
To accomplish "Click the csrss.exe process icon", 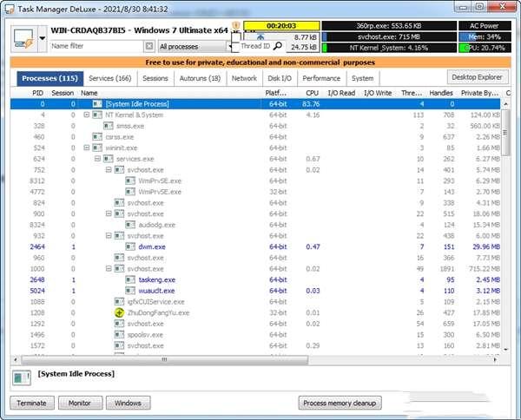I will click(97, 137).
